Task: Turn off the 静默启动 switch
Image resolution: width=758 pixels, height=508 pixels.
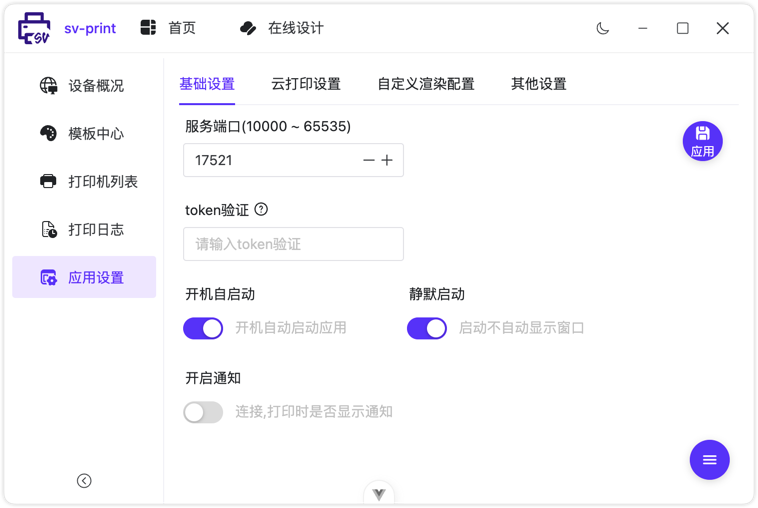Action: point(427,328)
